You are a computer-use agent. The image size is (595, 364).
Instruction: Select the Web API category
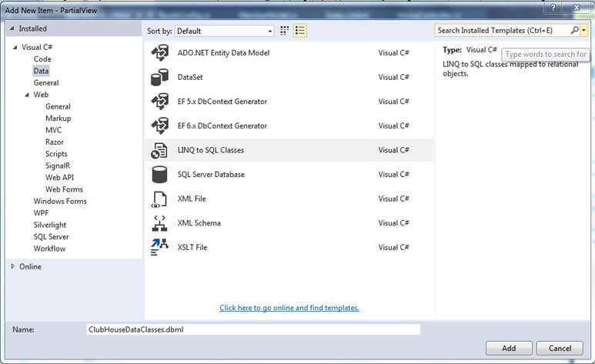[59, 177]
